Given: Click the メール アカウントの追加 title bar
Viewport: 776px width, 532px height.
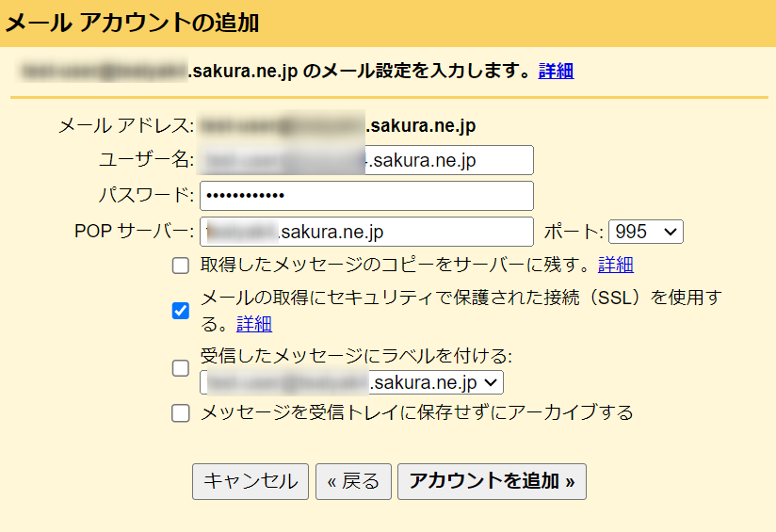Looking at the screenshot, I should [x=388, y=24].
